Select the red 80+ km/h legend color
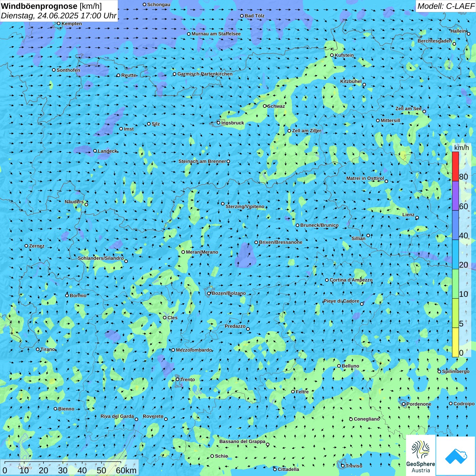Image resolution: width=476 pixels, height=476 pixels. pyautogui.click(x=455, y=166)
